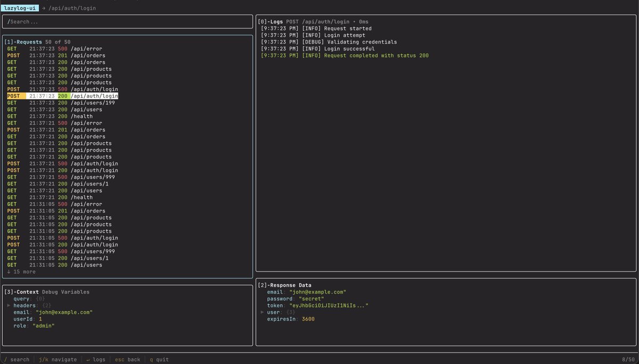The image size is (639, 364).
Task: Select POST 21:31:05 201 /api/orders request
Action: coord(56,211)
